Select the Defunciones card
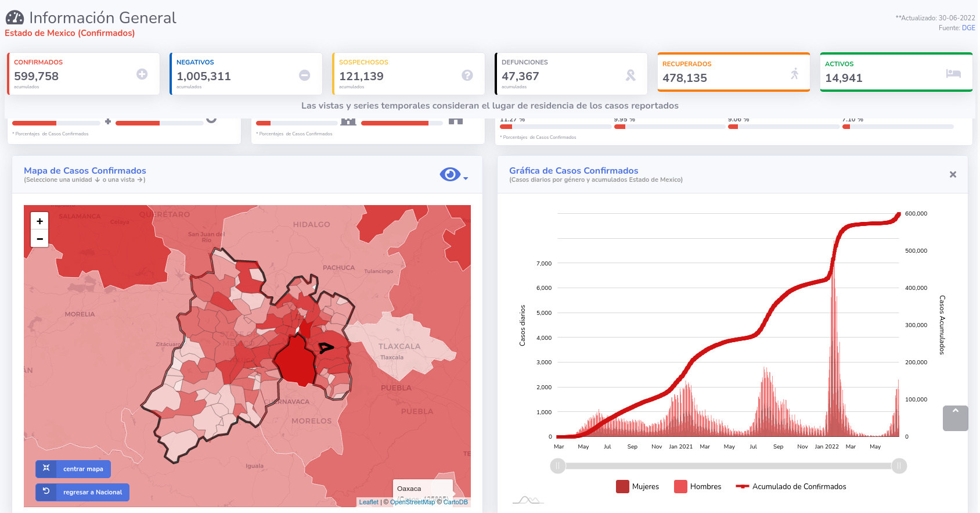 point(571,74)
